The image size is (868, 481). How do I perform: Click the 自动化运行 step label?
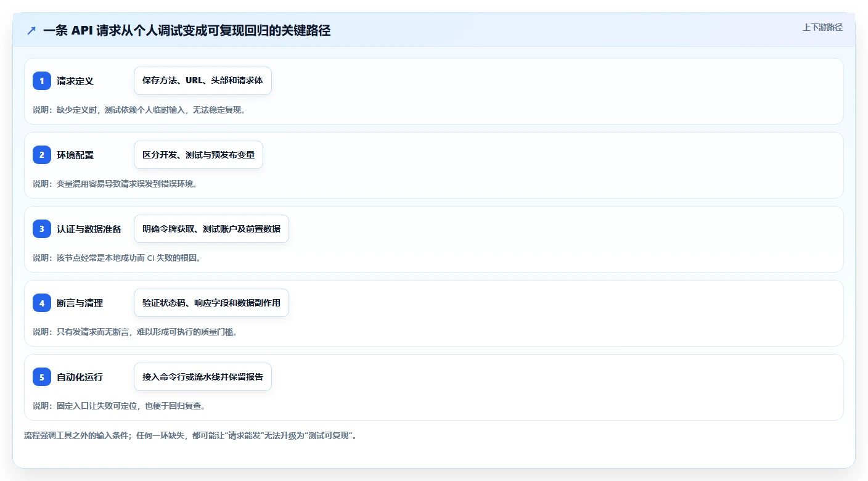pos(80,377)
